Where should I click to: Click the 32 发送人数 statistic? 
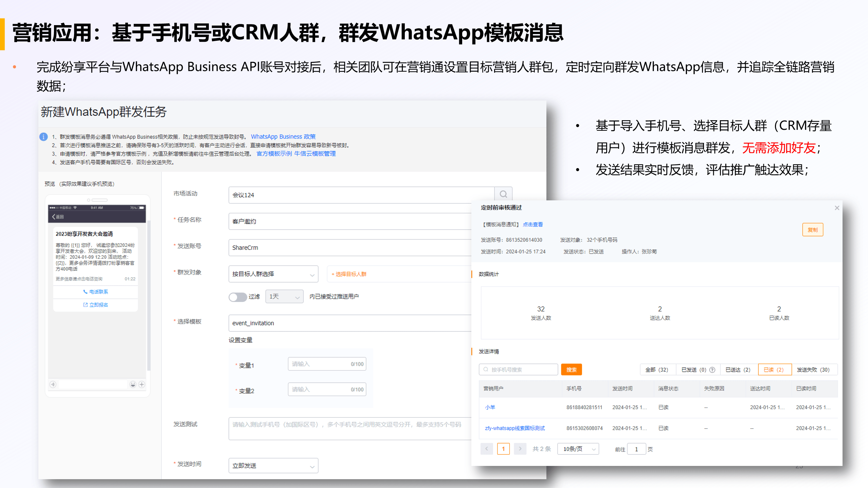tap(541, 313)
